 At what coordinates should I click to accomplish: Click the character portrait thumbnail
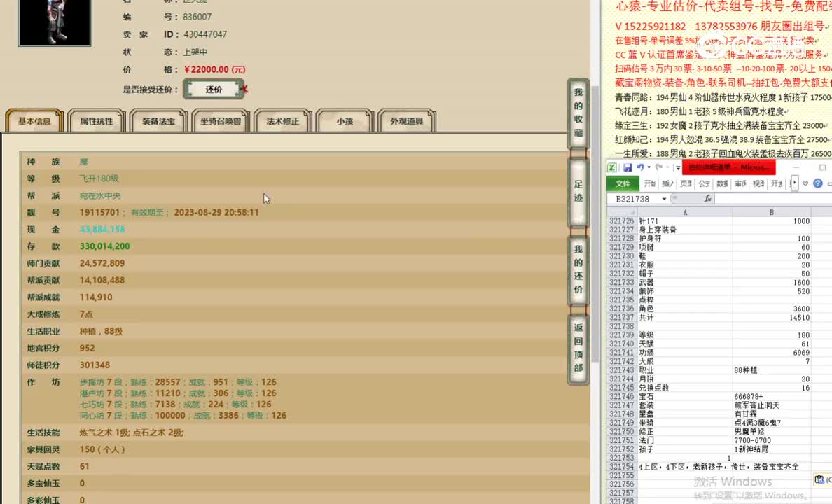tap(55, 22)
